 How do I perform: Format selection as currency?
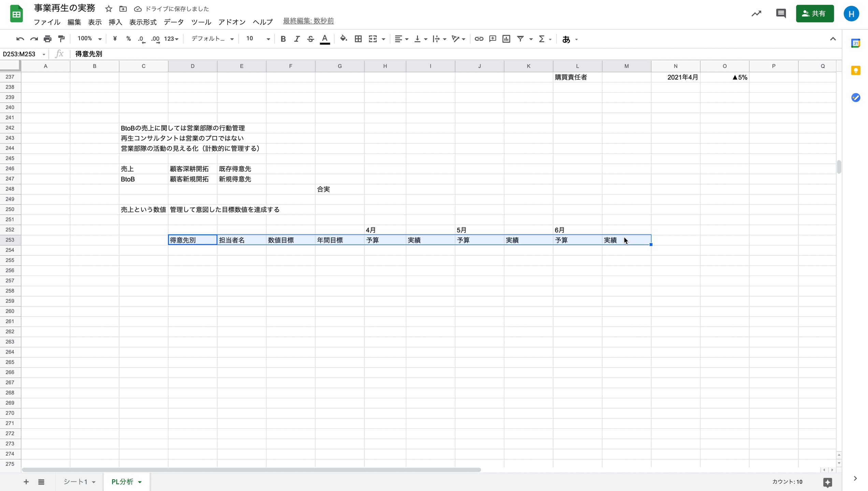pyautogui.click(x=115, y=39)
